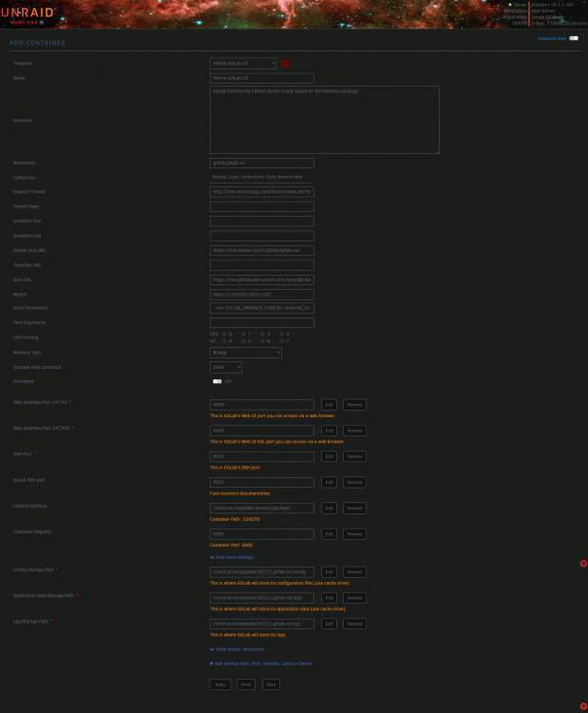This screenshot has height=713, width=588.
Task: Add another Path, Port, Variable, Label or Device
Action: pyautogui.click(x=261, y=664)
